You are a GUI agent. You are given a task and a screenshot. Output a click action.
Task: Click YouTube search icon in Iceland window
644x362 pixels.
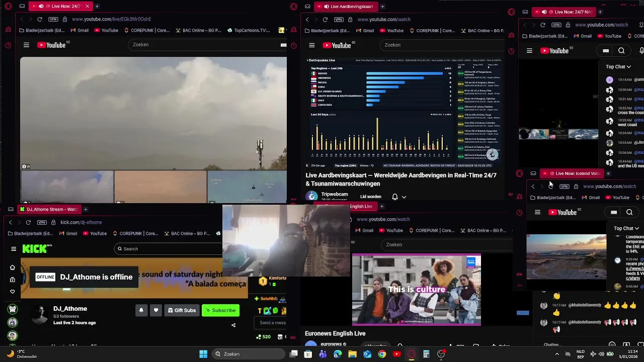(629, 213)
